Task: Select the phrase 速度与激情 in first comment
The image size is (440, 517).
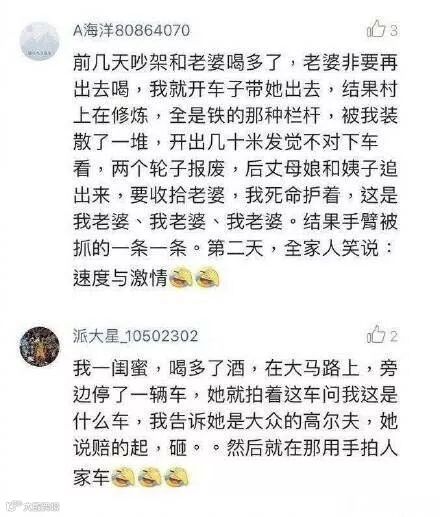Action: pyautogui.click(x=120, y=277)
